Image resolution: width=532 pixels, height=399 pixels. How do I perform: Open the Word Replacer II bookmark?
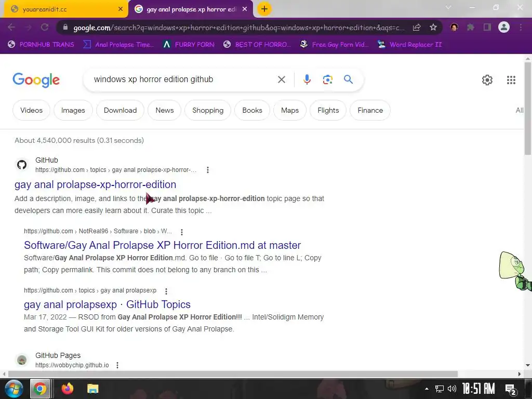coord(409,45)
